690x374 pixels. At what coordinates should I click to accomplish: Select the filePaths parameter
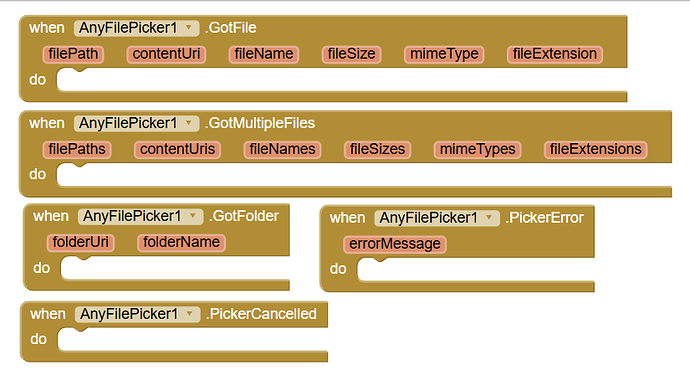[x=77, y=150]
